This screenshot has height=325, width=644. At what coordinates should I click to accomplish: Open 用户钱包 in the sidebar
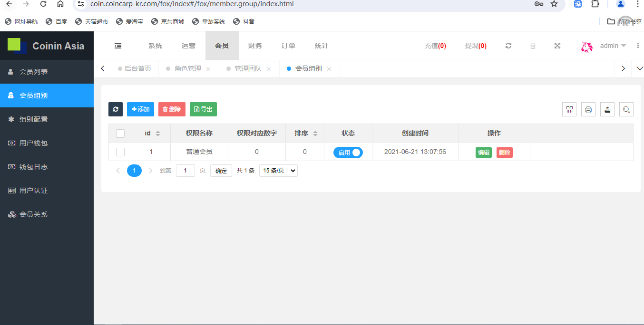pyautogui.click(x=33, y=143)
